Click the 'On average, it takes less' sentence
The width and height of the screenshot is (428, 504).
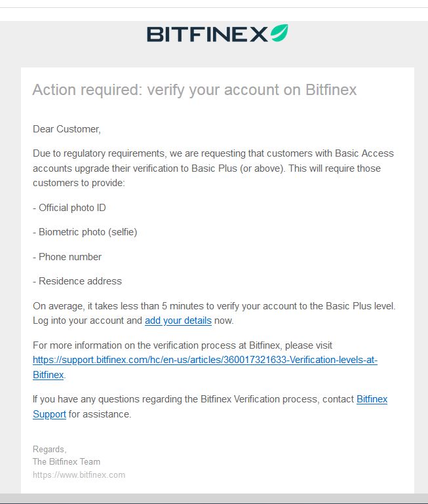(214, 306)
